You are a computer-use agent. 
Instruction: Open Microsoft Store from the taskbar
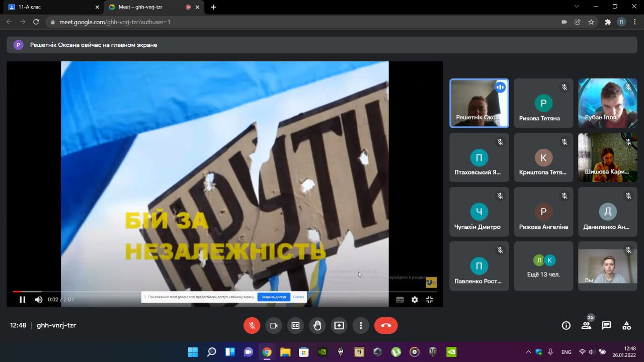coord(303,352)
